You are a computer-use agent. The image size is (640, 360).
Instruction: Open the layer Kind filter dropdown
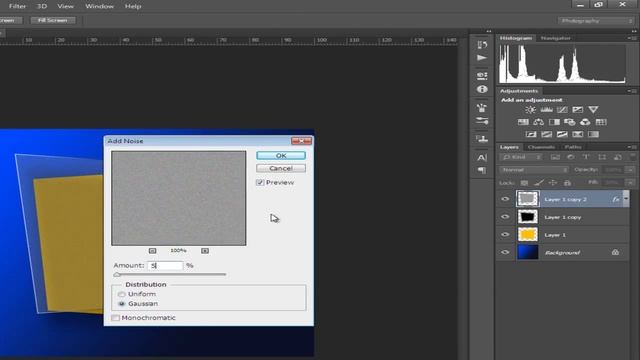click(x=522, y=157)
